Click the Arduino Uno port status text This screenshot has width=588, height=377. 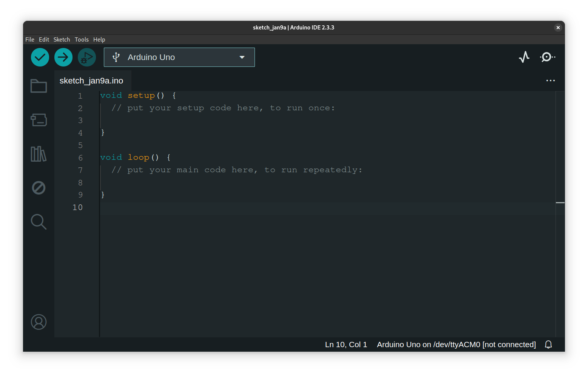point(456,344)
